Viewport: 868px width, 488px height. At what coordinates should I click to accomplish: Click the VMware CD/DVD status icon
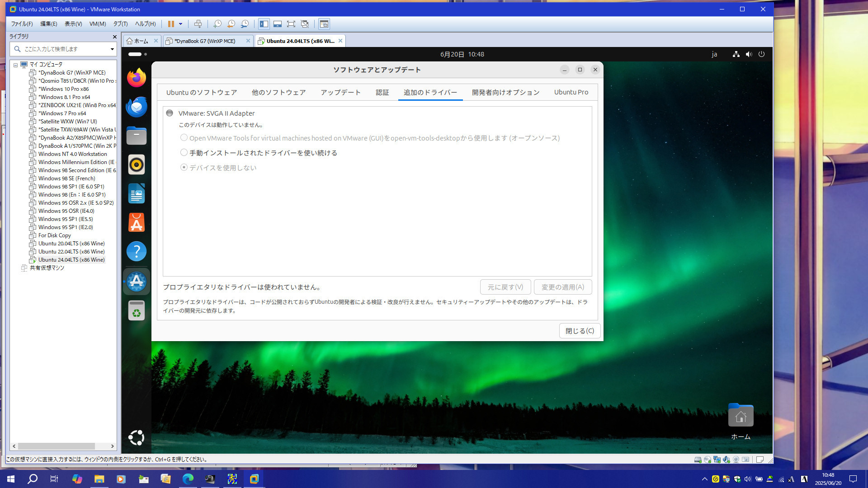[x=707, y=460]
